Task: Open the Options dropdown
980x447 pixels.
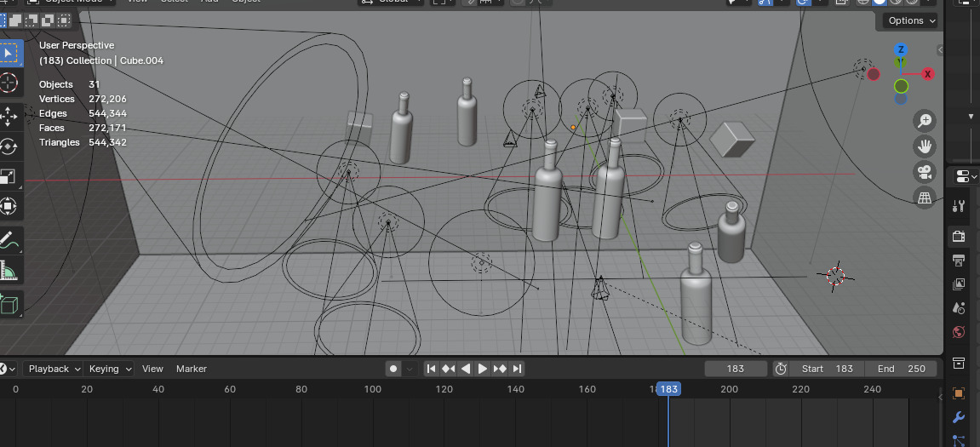Action: [x=912, y=20]
